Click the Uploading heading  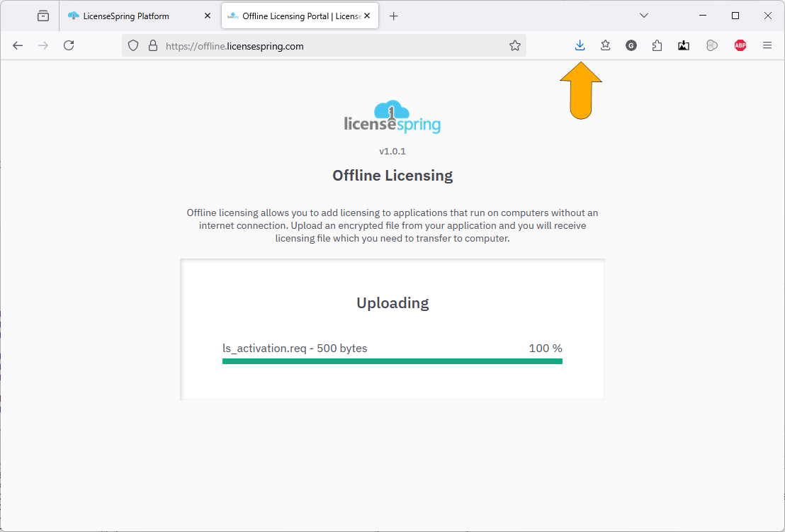tap(392, 303)
